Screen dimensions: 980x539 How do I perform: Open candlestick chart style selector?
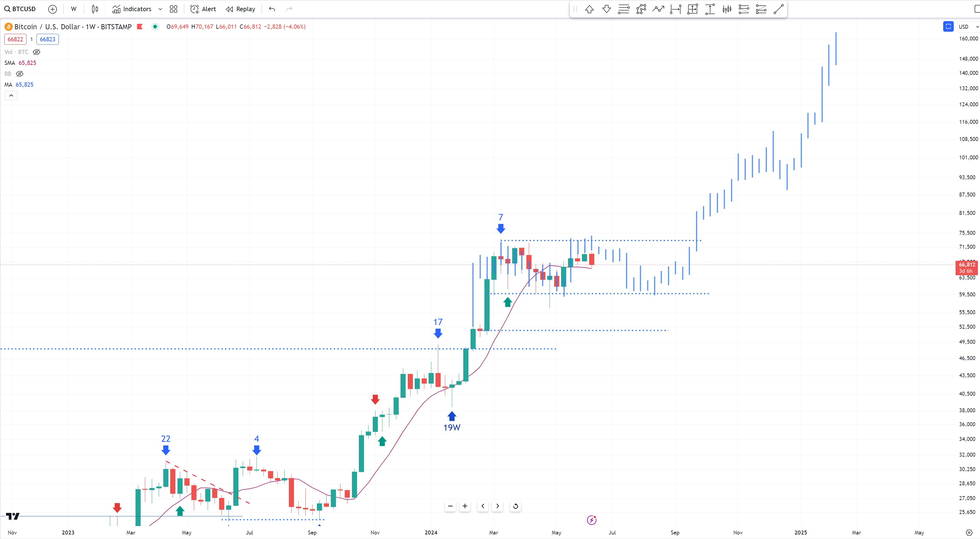pyautogui.click(x=95, y=9)
